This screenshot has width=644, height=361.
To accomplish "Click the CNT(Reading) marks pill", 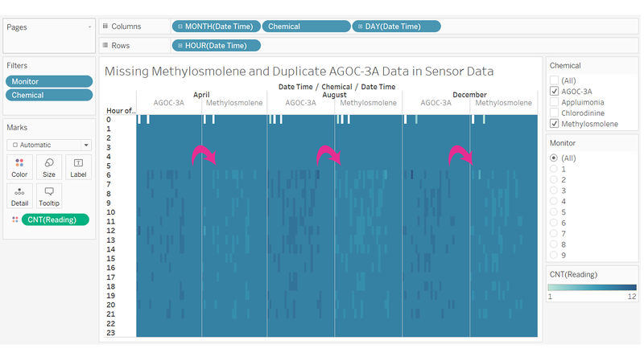I will [55, 219].
